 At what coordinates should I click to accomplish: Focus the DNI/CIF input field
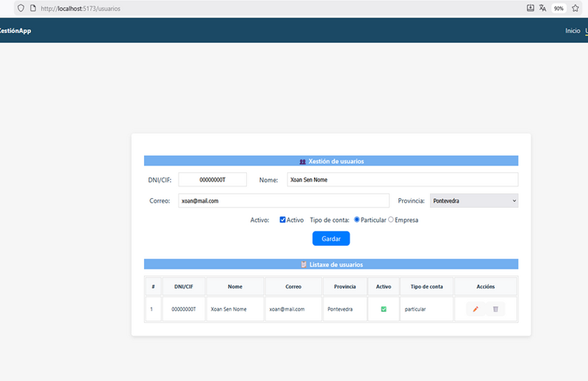212,180
